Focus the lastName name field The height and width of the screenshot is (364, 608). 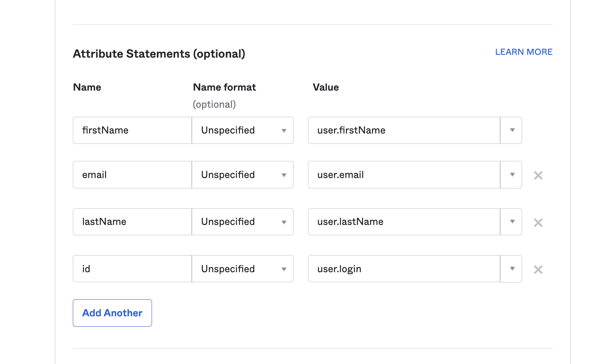[132, 222]
